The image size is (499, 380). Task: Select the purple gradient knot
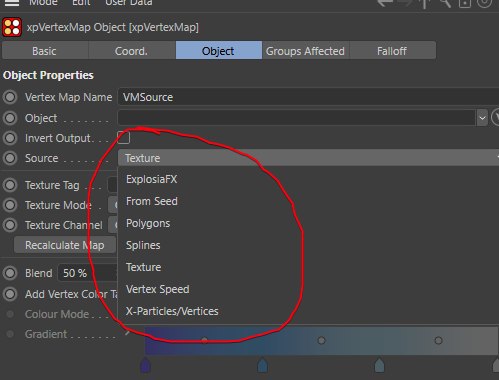click(x=145, y=365)
